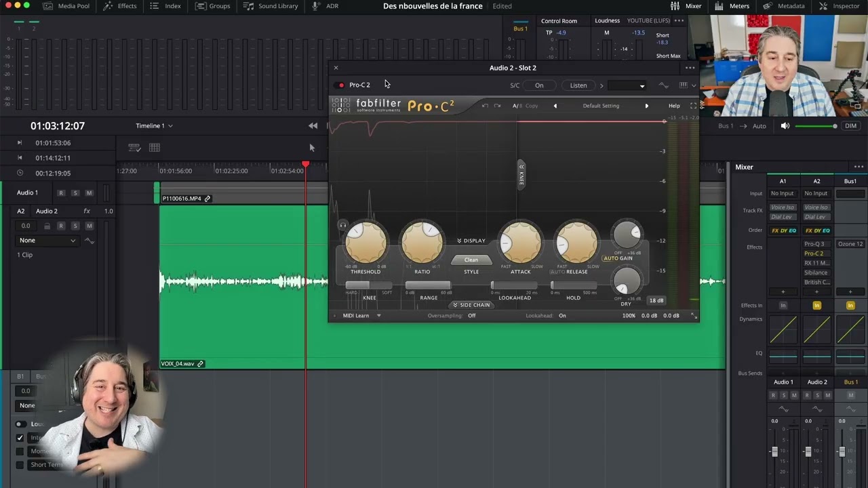Open the Media Pool panel
Viewport: 868px width, 488px height.
[66, 6]
